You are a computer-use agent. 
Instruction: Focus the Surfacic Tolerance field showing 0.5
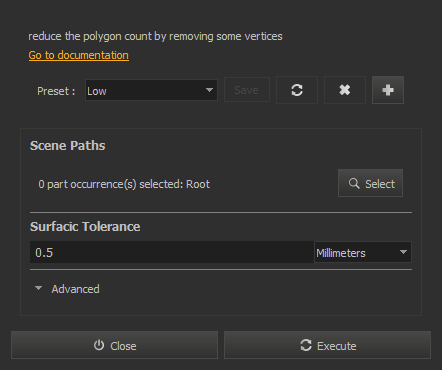click(172, 252)
